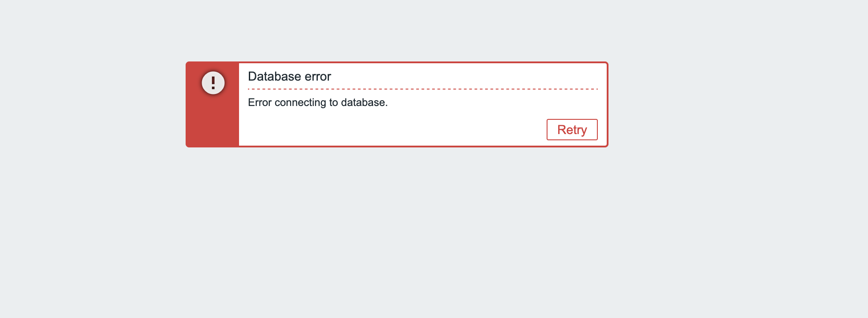Click blank white area right of the error message
868x318 pixels.
pyautogui.click(x=490, y=102)
